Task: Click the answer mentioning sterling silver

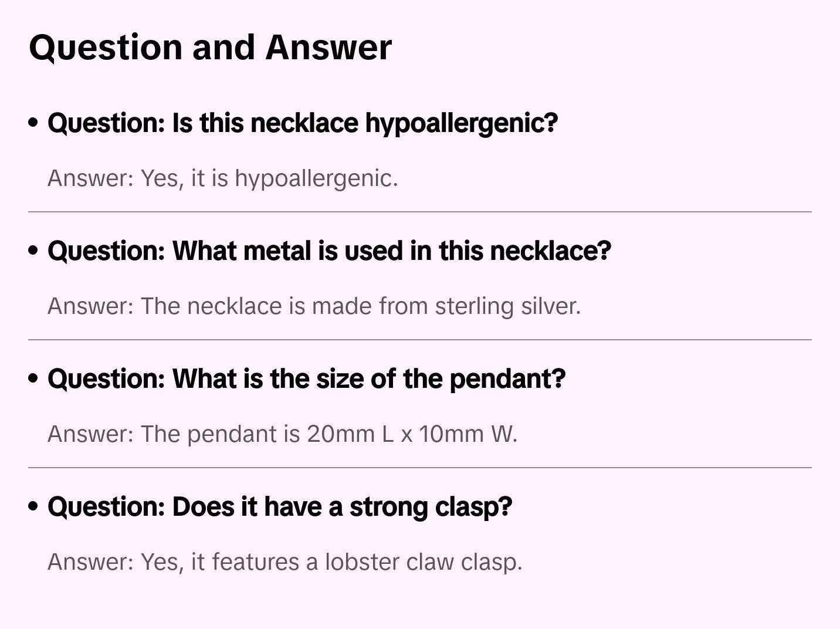Action: pos(314,306)
